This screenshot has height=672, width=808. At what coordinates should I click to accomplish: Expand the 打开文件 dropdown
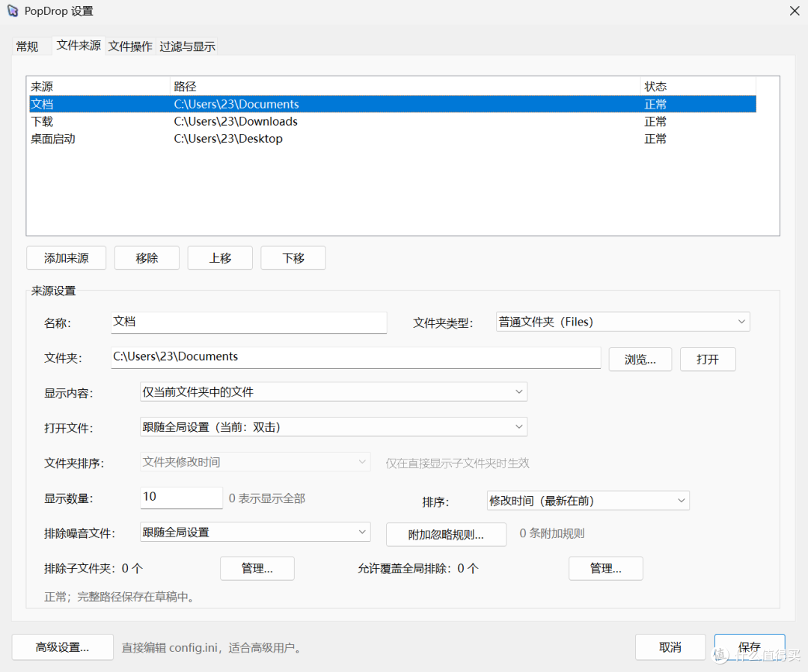pyautogui.click(x=334, y=427)
